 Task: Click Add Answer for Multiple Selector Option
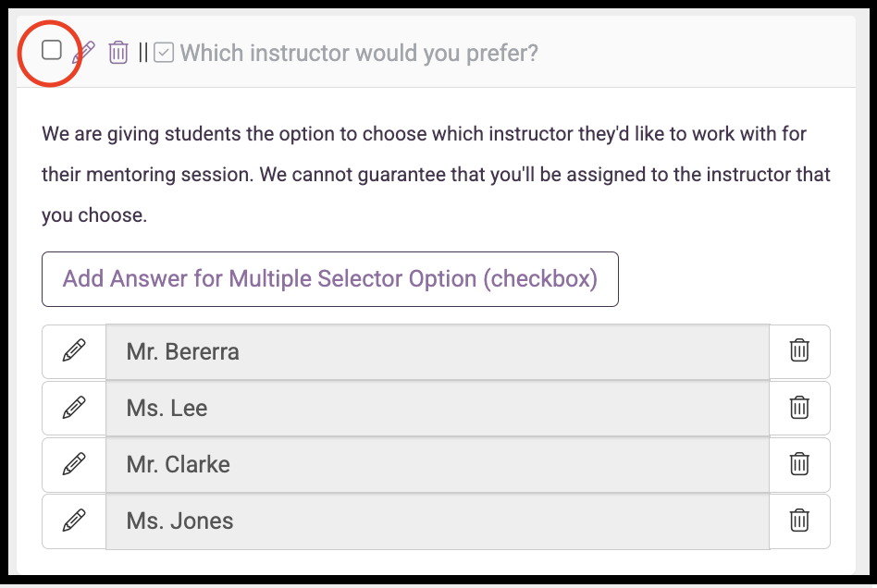[x=330, y=279]
